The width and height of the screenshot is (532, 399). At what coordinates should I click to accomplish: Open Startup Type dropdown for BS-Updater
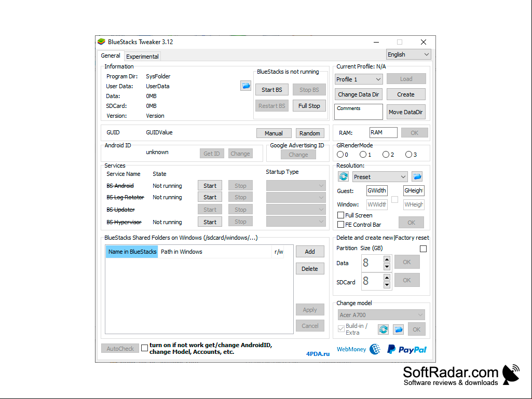pos(296,209)
